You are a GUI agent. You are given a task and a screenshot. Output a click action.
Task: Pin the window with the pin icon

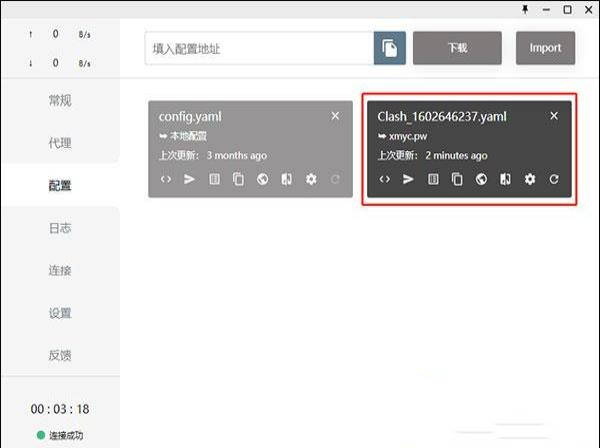527,9
